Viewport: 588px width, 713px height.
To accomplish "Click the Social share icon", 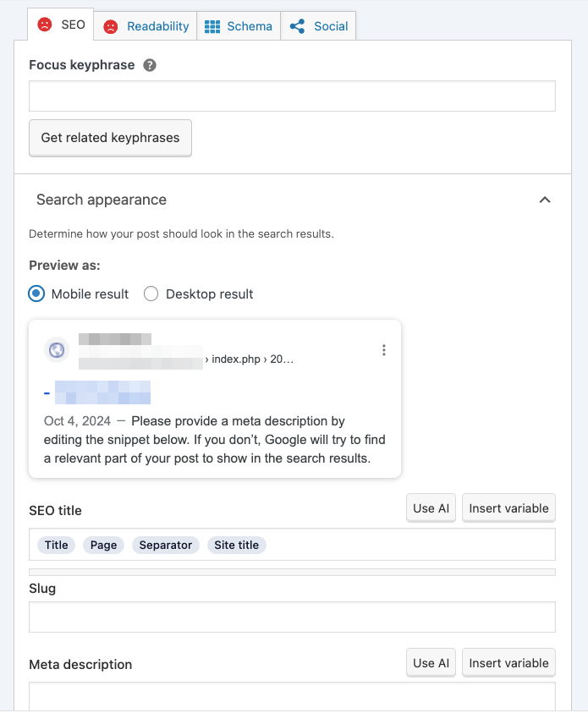I will click(x=296, y=26).
